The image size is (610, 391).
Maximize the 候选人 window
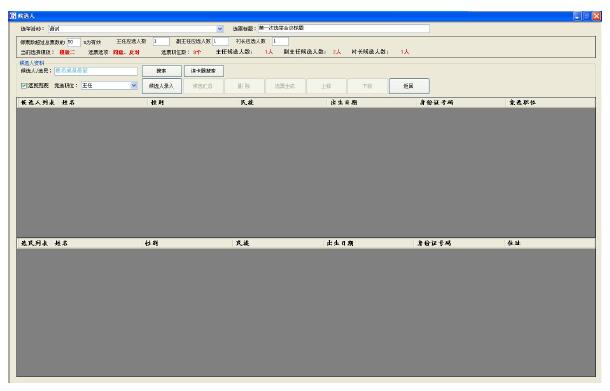coord(586,16)
